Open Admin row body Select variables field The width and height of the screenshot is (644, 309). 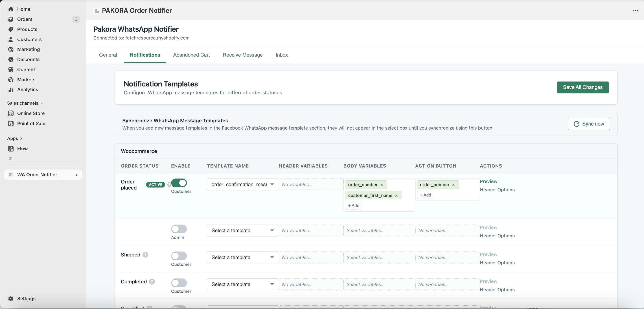[379, 230]
